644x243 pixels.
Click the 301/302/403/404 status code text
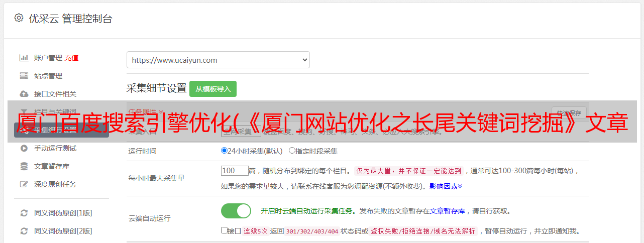coord(312,231)
